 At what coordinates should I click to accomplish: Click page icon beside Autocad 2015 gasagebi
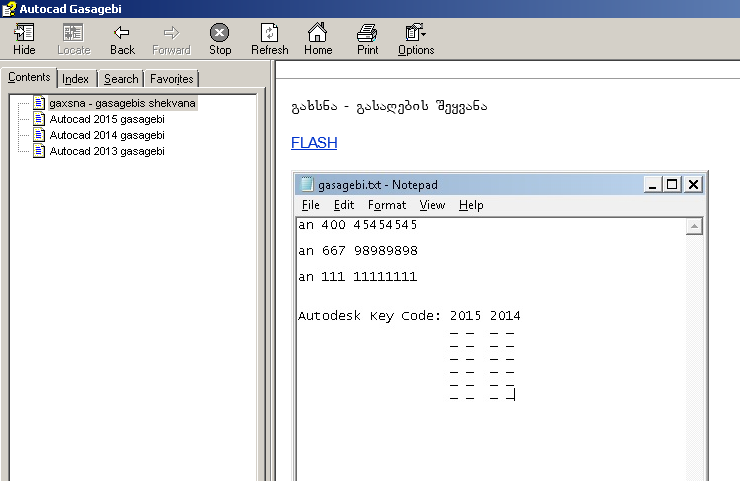point(39,119)
